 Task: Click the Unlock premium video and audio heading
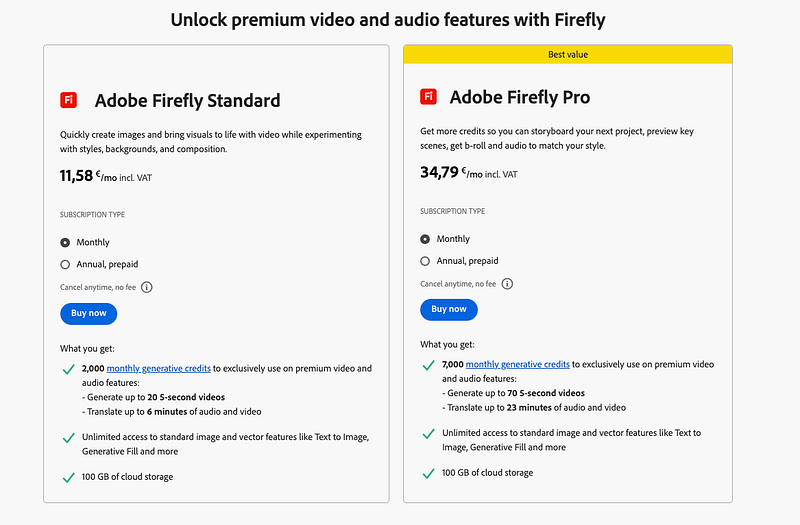point(387,20)
